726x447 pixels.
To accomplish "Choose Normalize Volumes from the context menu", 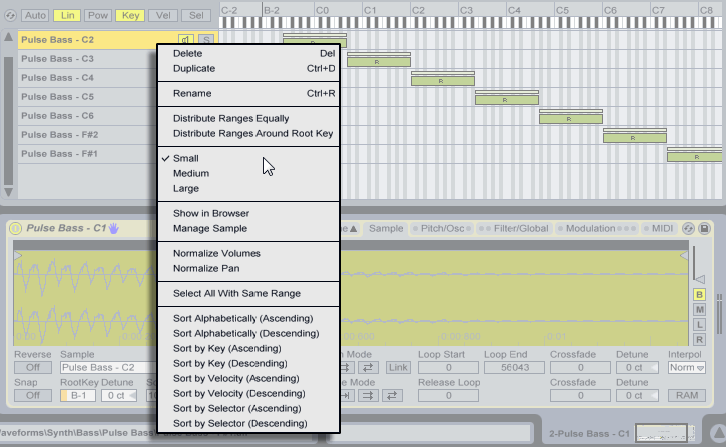I will tap(216, 253).
